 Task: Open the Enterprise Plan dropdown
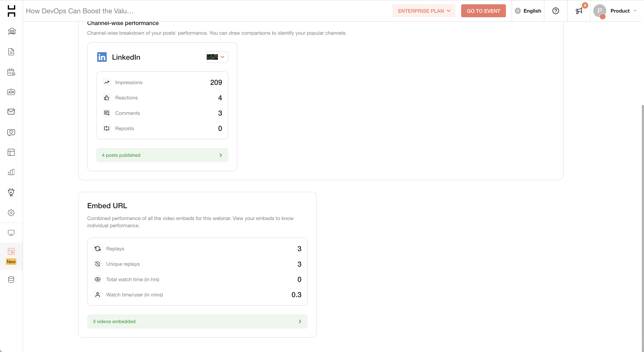click(424, 11)
